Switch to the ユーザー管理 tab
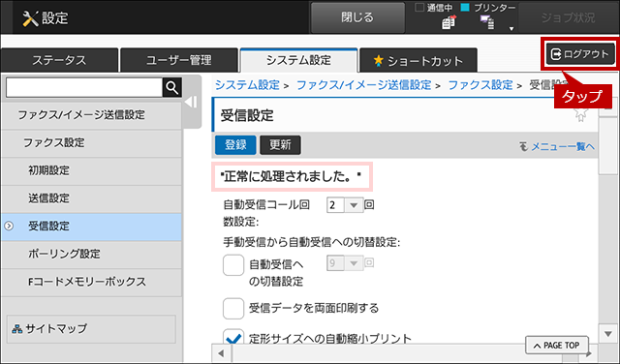The height and width of the screenshot is (364, 620). (178, 60)
